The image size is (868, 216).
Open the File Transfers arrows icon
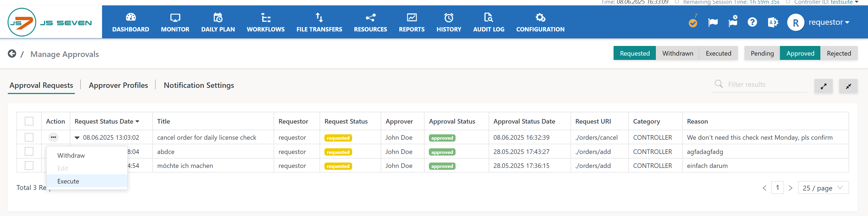(x=319, y=17)
